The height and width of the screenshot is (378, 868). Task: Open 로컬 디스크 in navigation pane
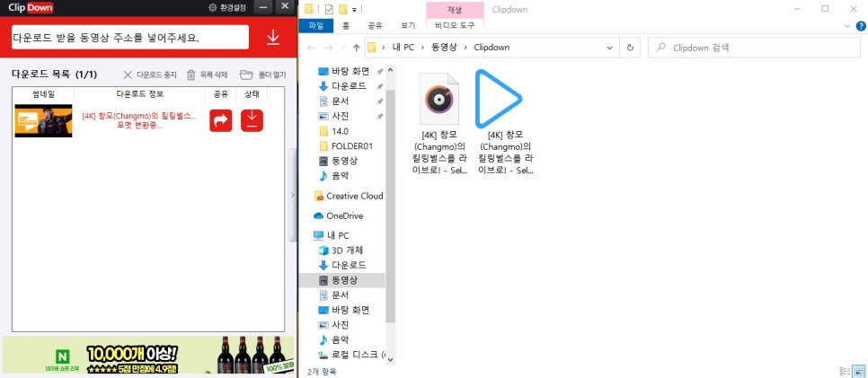(351, 354)
